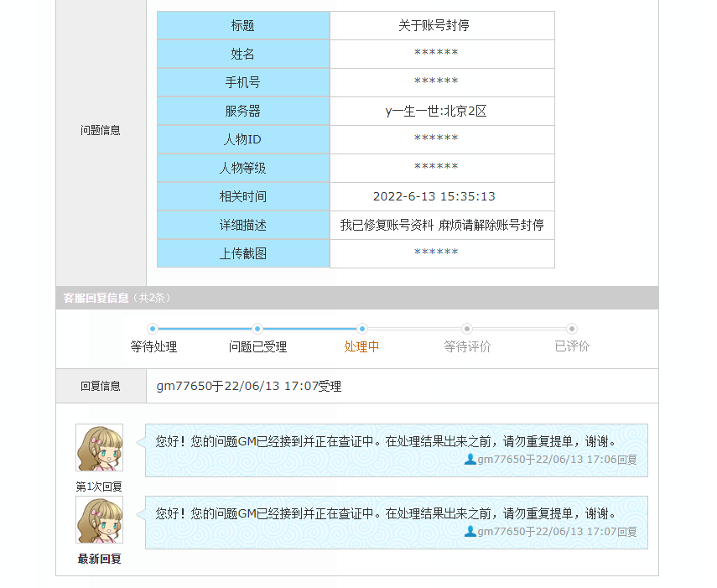Click the 问题信息 section label
The height and width of the screenshot is (588, 717).
click(100, 130)
